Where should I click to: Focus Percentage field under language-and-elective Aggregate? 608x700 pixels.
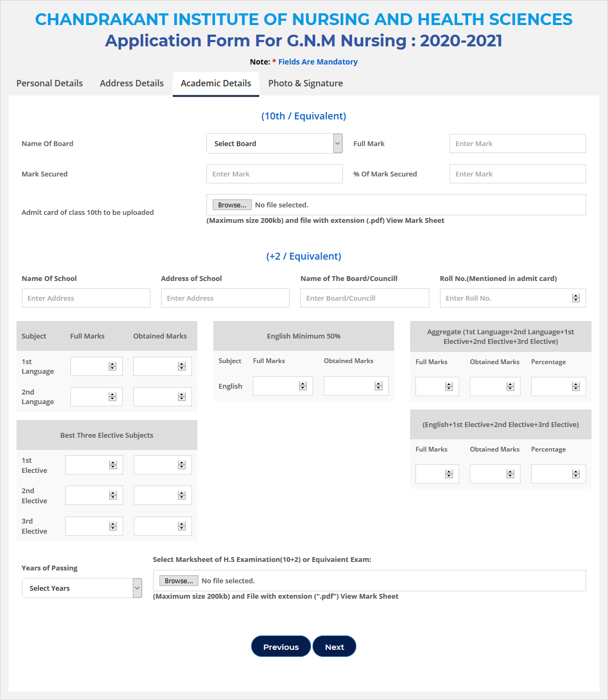point(558,387)
